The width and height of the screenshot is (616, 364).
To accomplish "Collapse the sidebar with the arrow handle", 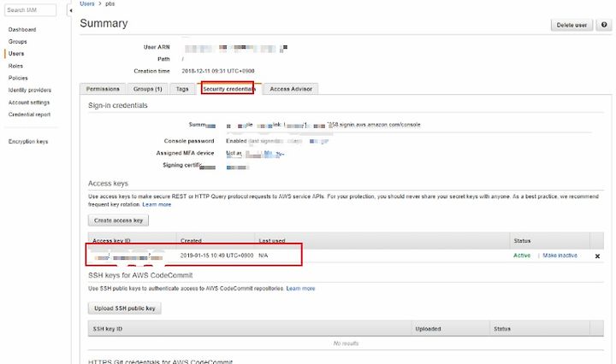I will (x=70, y=10).
